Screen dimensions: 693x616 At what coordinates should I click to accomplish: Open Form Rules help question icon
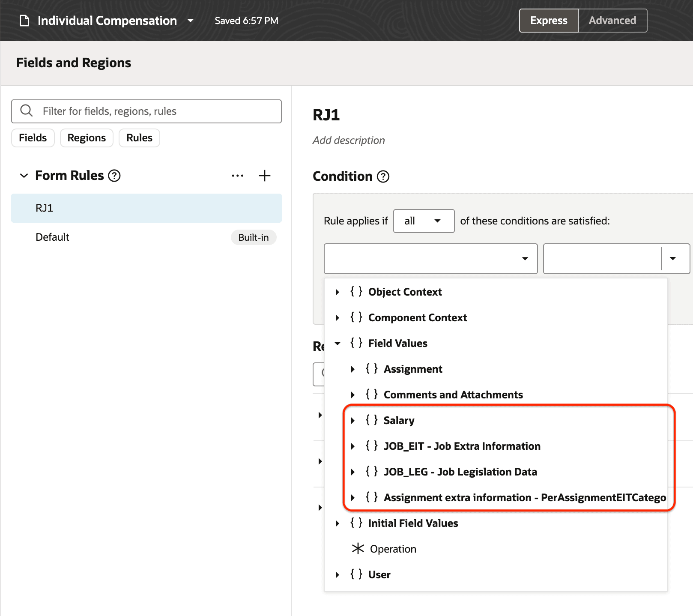(114, 176)
